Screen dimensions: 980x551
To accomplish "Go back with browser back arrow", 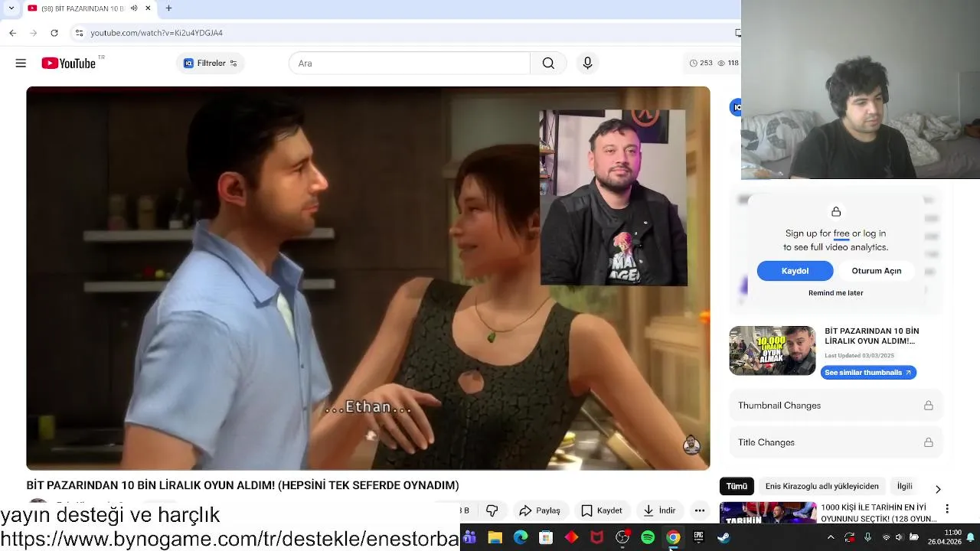I will pyautogui.click(x=12, y=33).
